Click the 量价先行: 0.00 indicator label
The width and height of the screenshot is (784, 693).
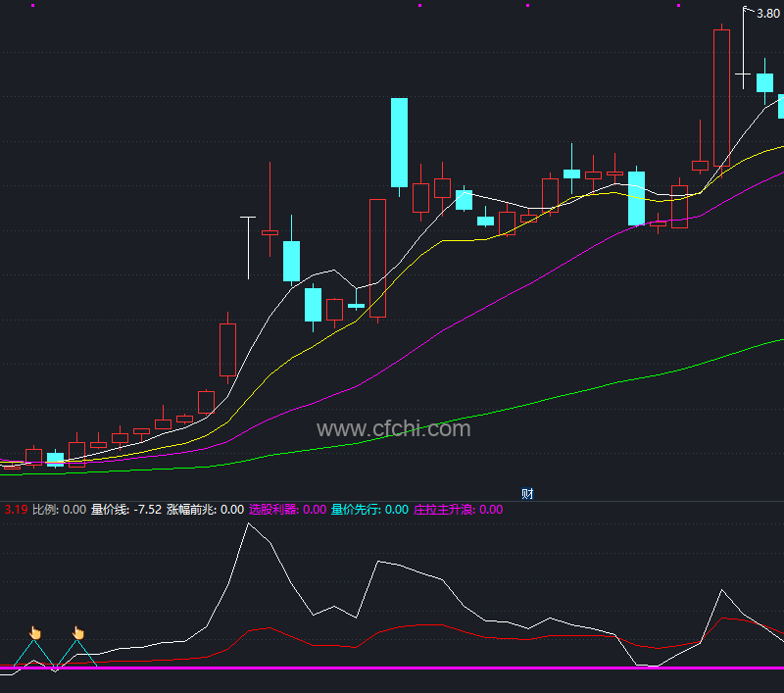(370, 510)
